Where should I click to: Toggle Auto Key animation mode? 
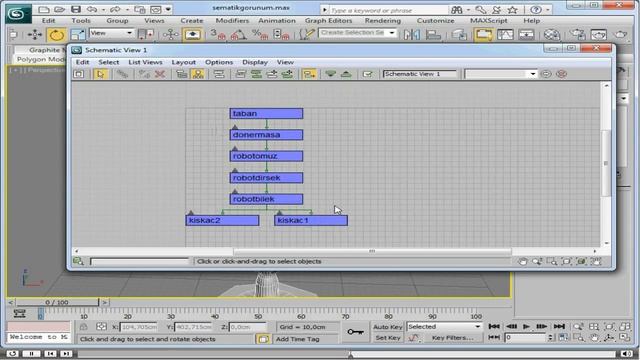click(x=387, y=327)
